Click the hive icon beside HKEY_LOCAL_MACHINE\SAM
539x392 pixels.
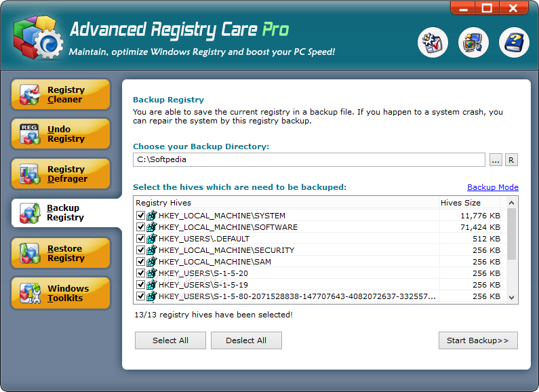coord(152,262)
